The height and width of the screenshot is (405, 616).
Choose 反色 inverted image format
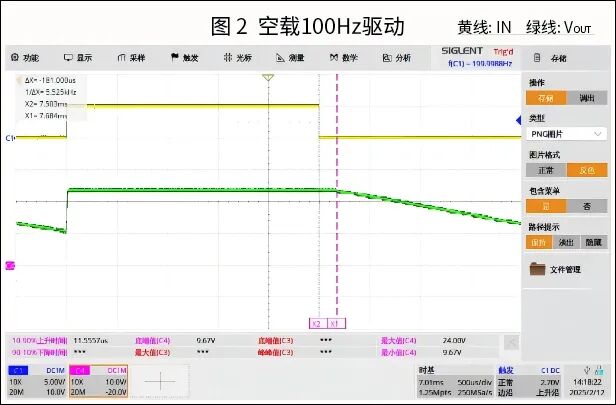pos(587,170)
